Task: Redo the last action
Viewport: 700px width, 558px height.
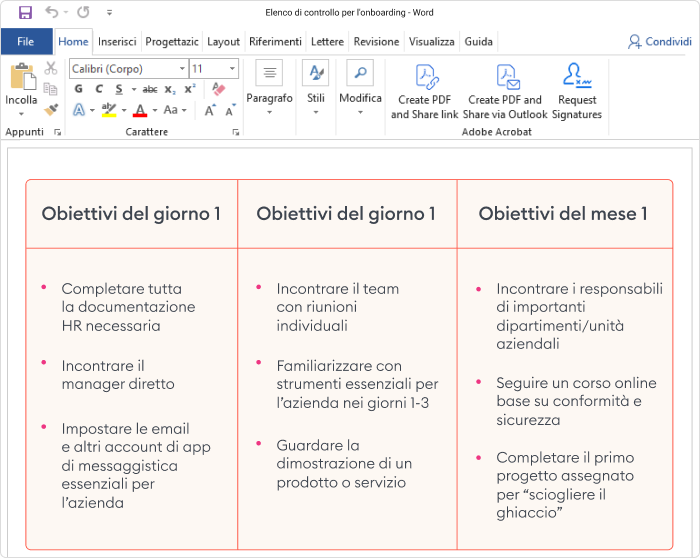Action: point(83,12)
